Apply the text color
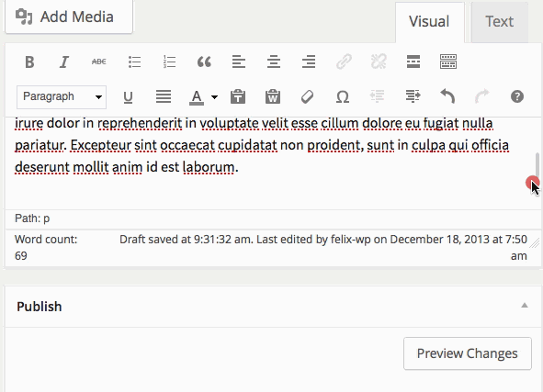Image resolution: width=543 pixels, height=392 pixels. coord(197,97)
